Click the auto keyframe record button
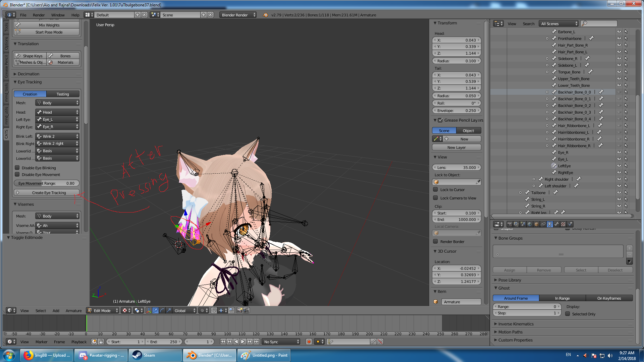 [309, 342]
